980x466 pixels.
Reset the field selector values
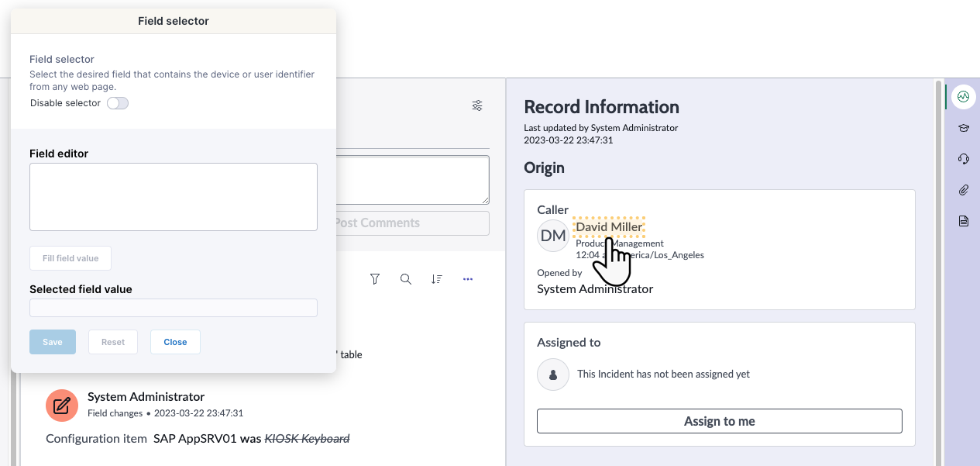click(113, 342)
